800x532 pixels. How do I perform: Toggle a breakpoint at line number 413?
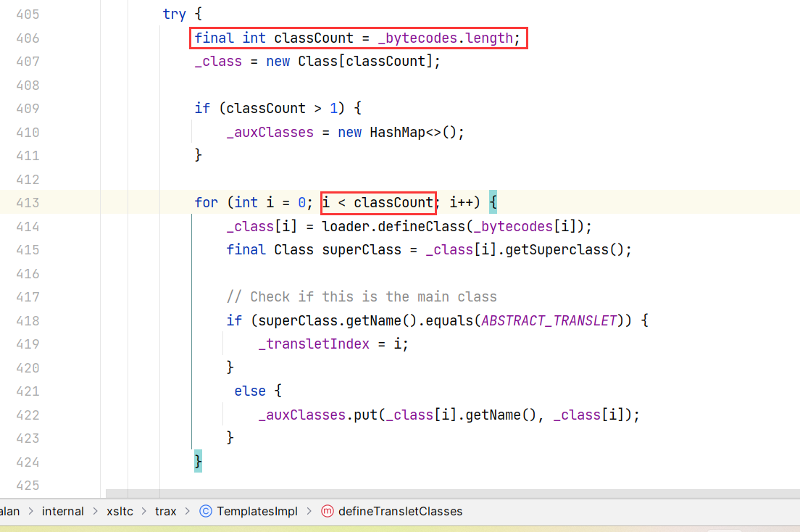pos(27,202)
